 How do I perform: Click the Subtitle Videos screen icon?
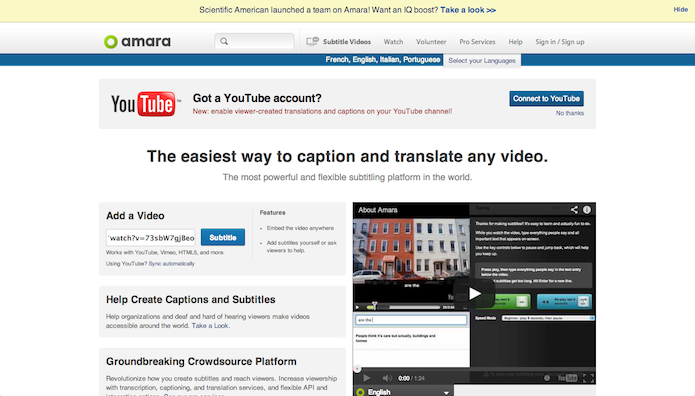[312, 41]
